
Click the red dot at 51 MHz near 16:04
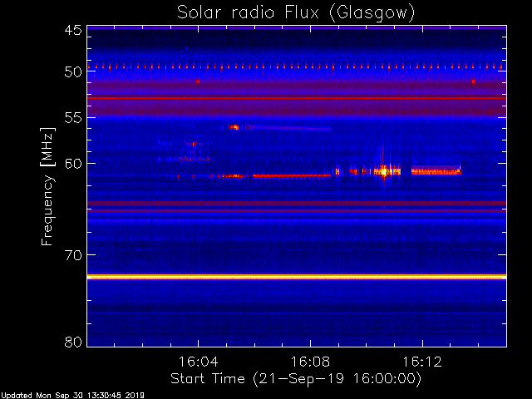[x=198, y=81]
